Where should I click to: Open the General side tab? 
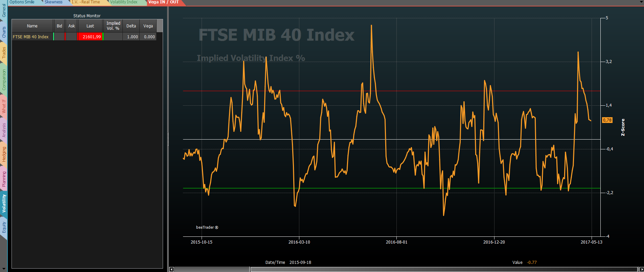[4, 10]
